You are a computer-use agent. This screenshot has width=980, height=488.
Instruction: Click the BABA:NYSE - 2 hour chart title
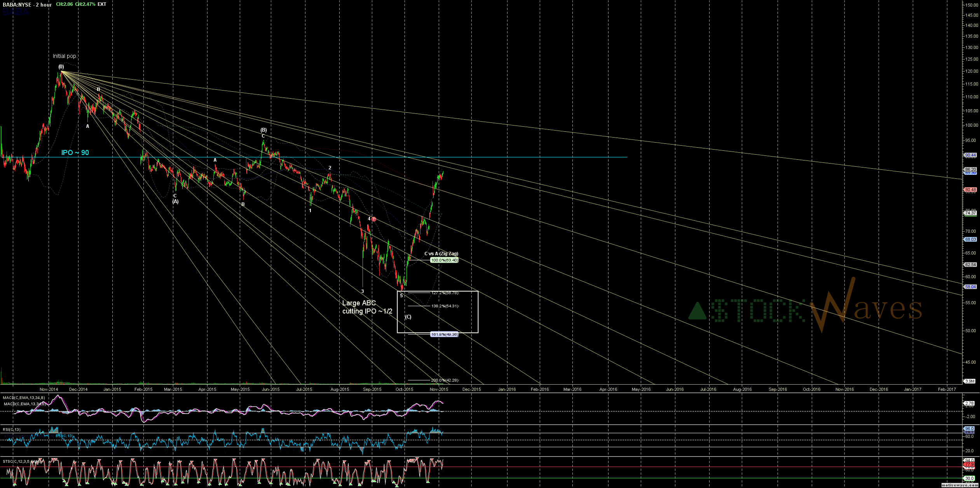tap(27, 5)
